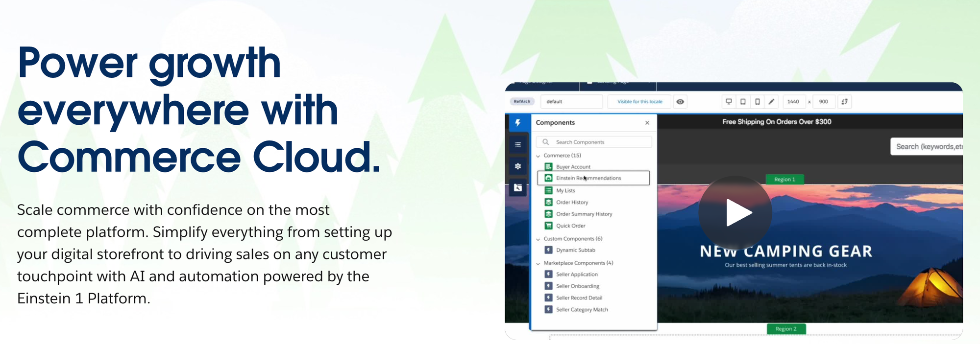Click the 'Scale commerce with confidence' paragraph
The height and width of the screenshot is (344, 980).
tap(204, 254)
